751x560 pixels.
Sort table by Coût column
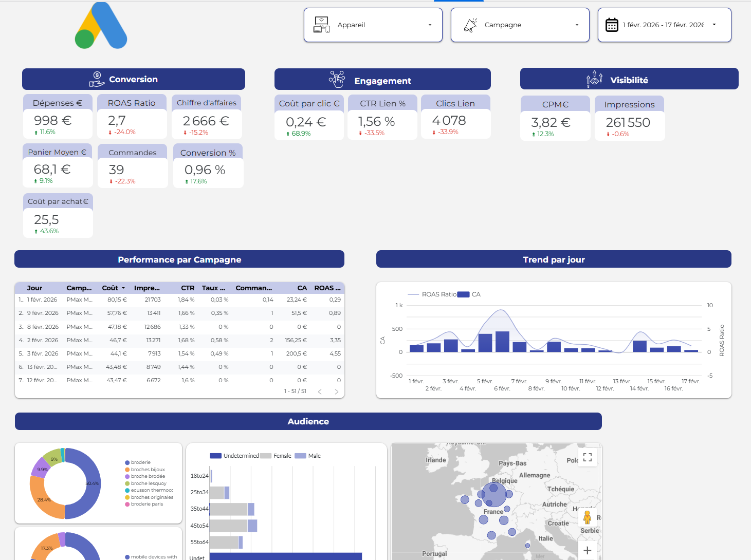point(110,288)
